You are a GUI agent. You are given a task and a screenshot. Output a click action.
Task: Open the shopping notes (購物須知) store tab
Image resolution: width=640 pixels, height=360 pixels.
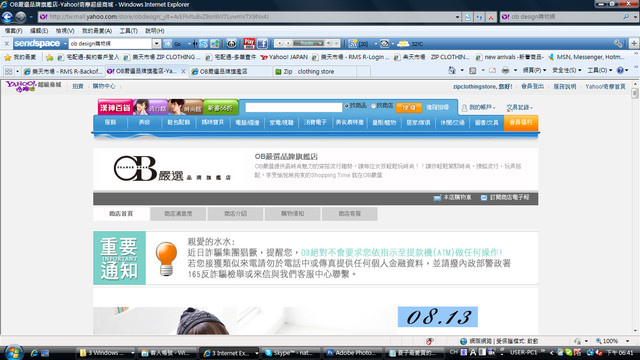(x=292, y=213)
